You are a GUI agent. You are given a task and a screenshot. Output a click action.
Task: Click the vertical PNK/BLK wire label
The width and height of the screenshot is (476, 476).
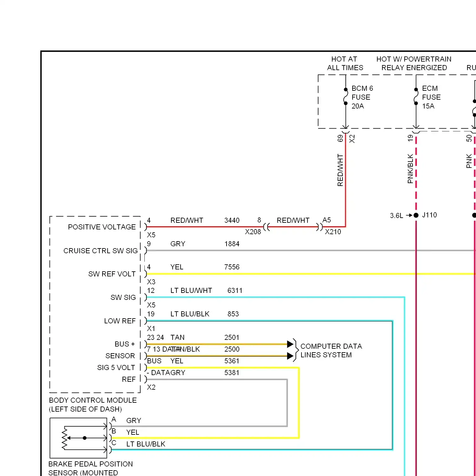click(410, 169)
